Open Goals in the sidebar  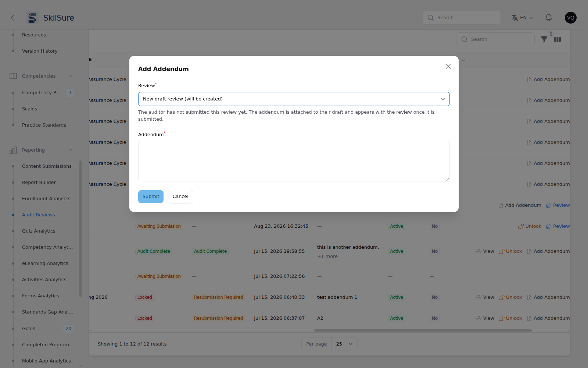pos(29,329)
